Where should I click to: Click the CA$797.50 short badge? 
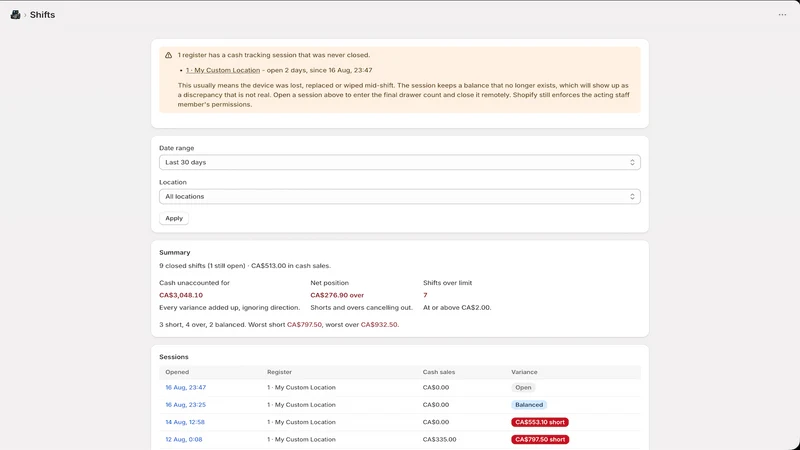coord(540,439)
